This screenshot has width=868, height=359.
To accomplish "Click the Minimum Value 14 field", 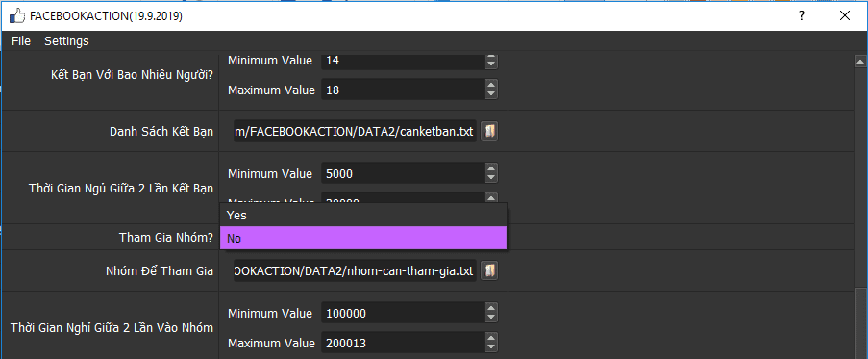I will click(403, 61).
